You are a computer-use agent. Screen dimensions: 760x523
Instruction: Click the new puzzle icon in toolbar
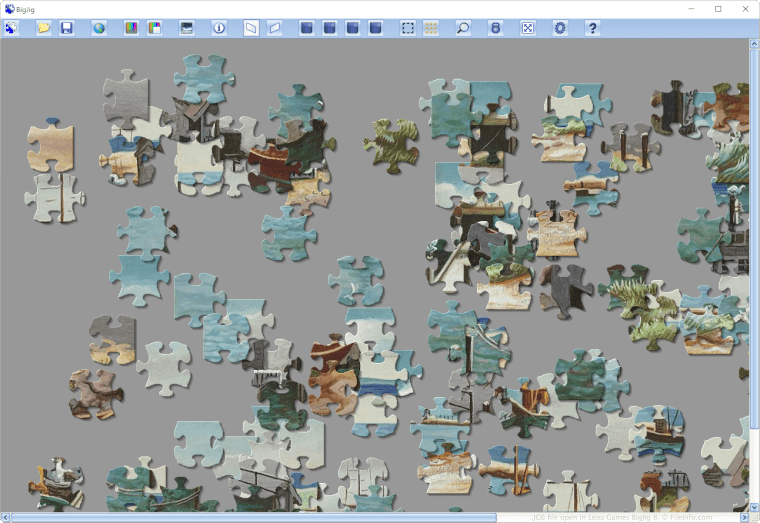click(x=12, y=28)
